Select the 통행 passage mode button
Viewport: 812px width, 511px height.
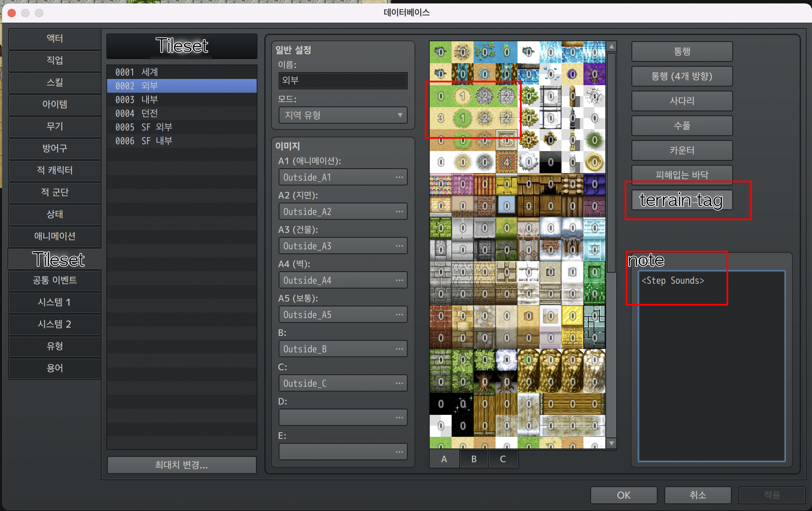[682, 52]
